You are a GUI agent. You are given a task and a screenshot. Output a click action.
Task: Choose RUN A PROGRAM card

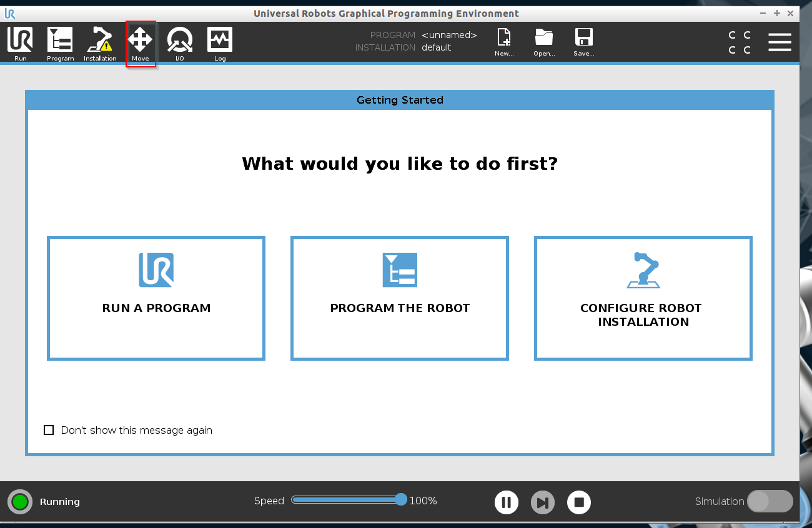point(156,298)
